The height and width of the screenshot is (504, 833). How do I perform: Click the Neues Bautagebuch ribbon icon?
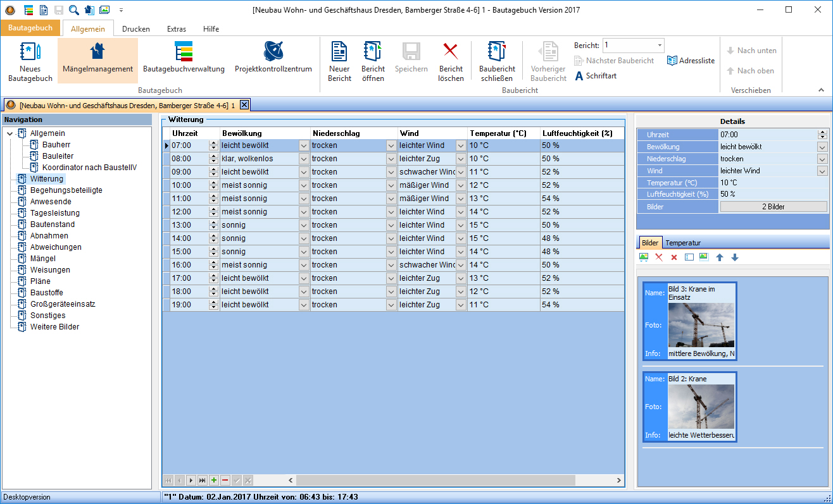30,61
